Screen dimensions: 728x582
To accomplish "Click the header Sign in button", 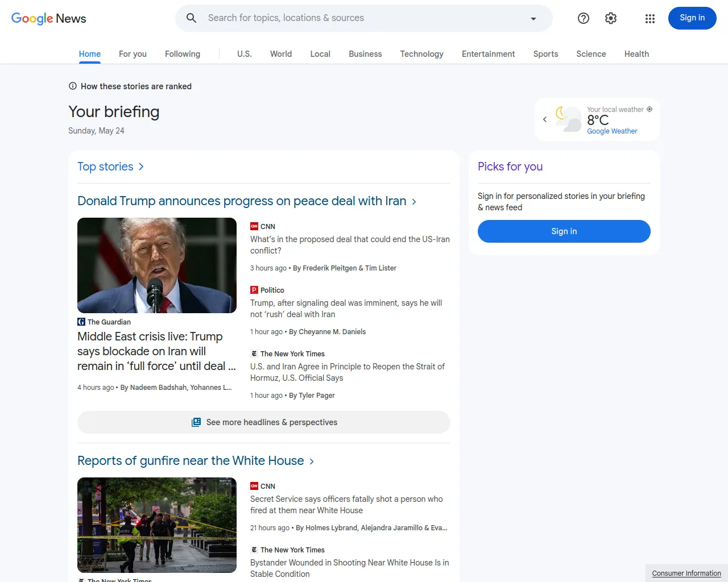I will click(x=692, y=18).
